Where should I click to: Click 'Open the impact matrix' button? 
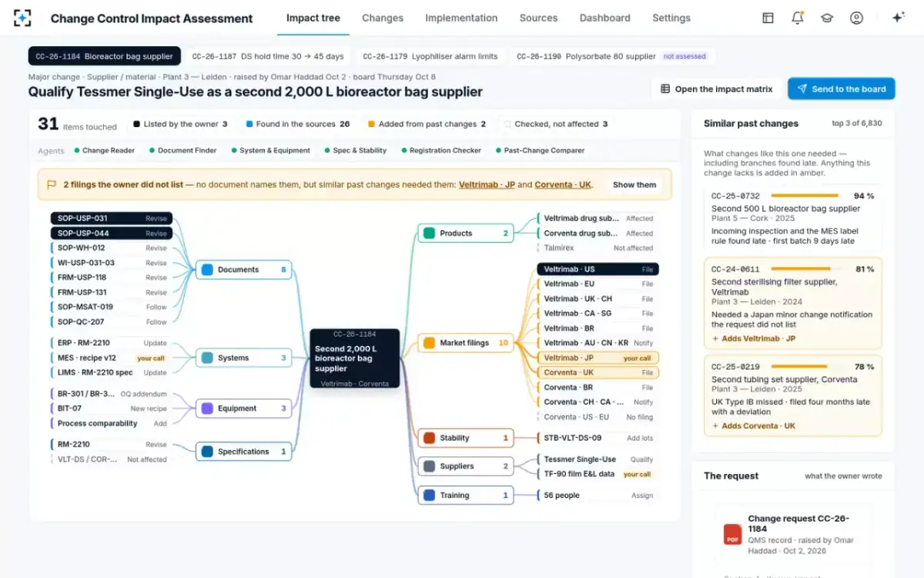[717, 89]
